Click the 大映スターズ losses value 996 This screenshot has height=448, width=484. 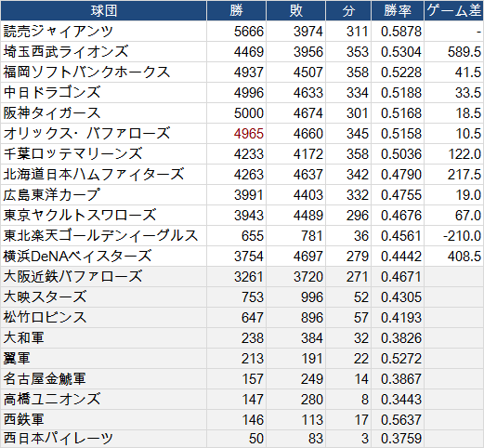point(312,297)
